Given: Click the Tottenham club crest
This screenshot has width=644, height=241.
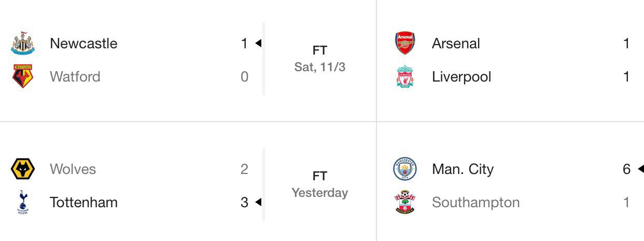Looking at the screenshot, I should pyautogui.click(x=23, y=202).
